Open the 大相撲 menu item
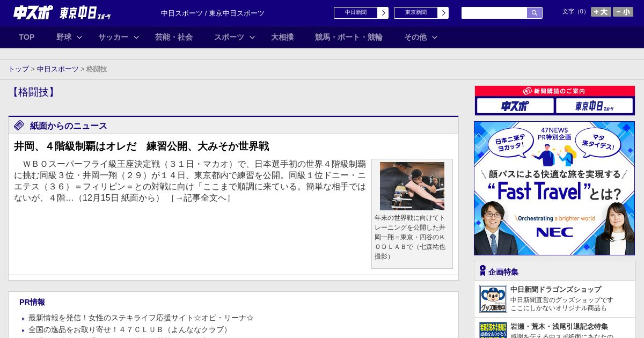 282,37
